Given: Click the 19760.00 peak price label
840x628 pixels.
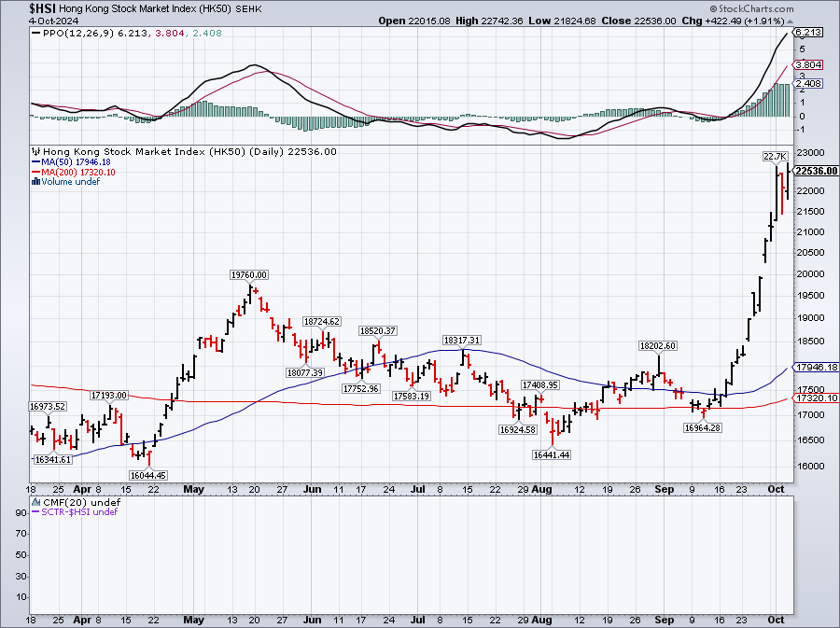Looking at the screenshot, I should pos(249,274).
